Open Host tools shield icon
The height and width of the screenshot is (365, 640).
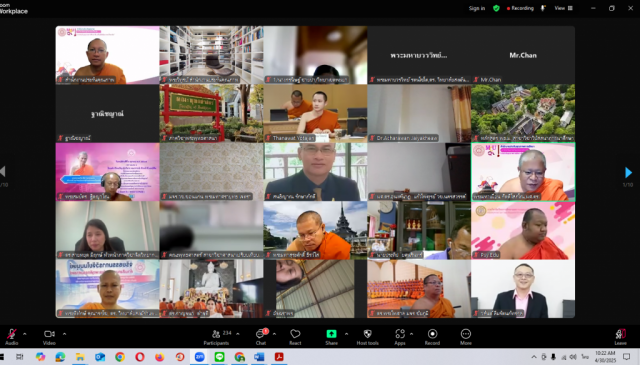(x=367, y=334)
